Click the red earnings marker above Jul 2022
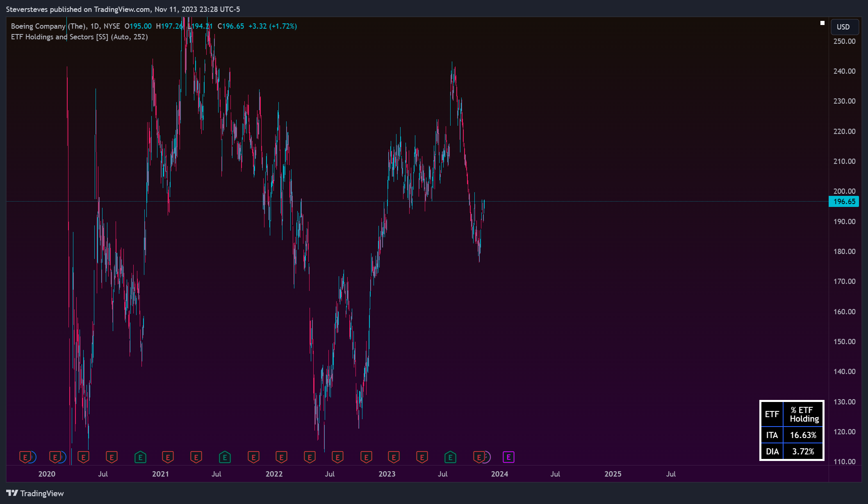Screen dimensions: 868x504 pyautogui.click(x=337, y=457)
